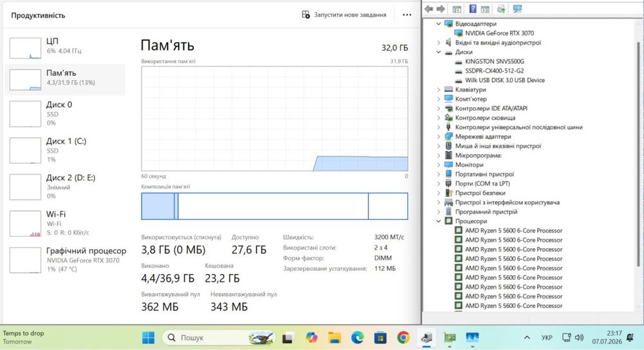
Task: Click the run new task icon beside Запустити нове завдання
Action: pos(305,15)
